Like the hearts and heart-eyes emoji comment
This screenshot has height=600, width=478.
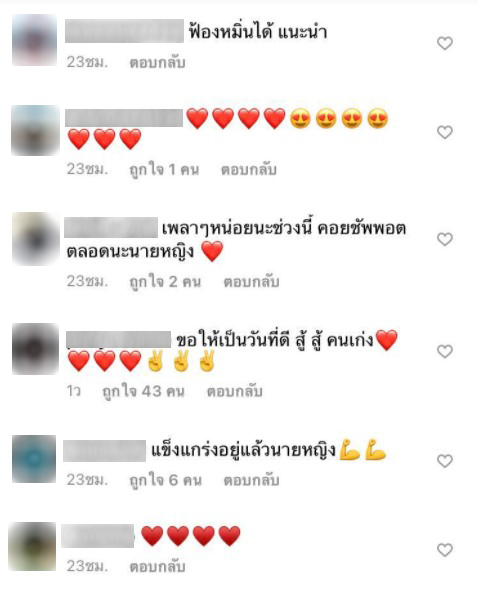(445, 132)
